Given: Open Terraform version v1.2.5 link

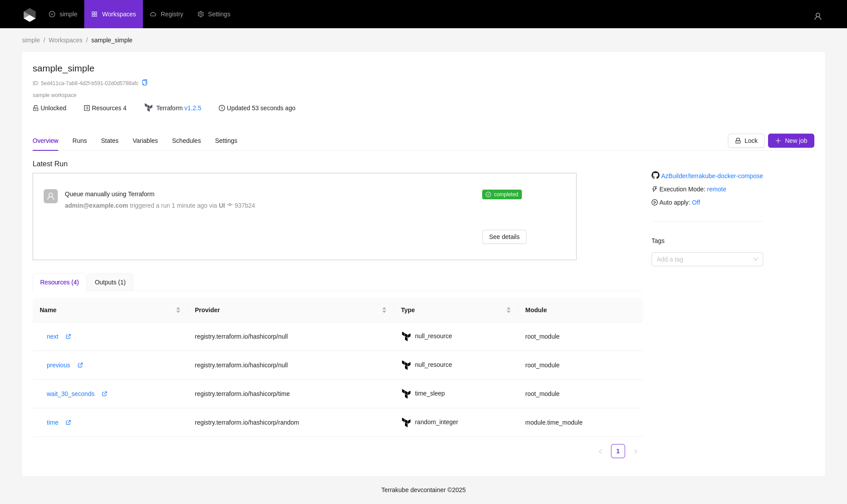Looking at the screenshot, I should (192, 108).
